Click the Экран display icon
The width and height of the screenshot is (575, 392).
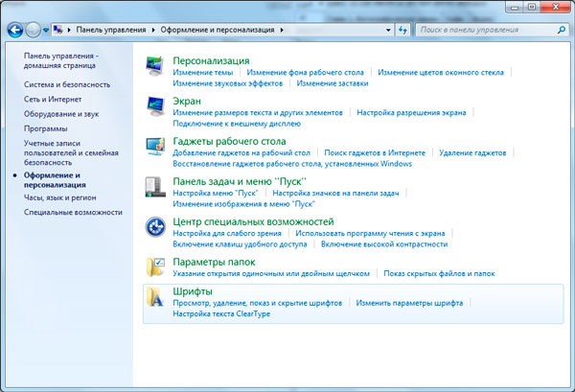pyautogui.click(x=154, y=106)
